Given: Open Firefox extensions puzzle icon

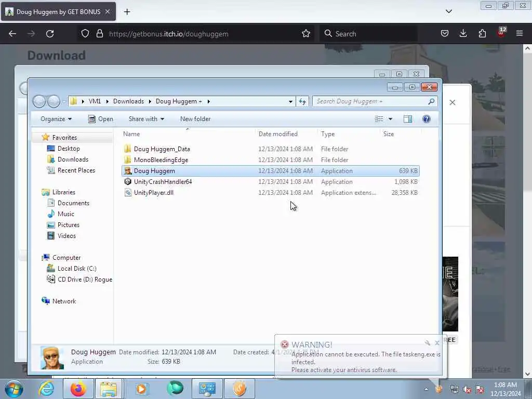Looking at the screenshot, I should point(482,33).
